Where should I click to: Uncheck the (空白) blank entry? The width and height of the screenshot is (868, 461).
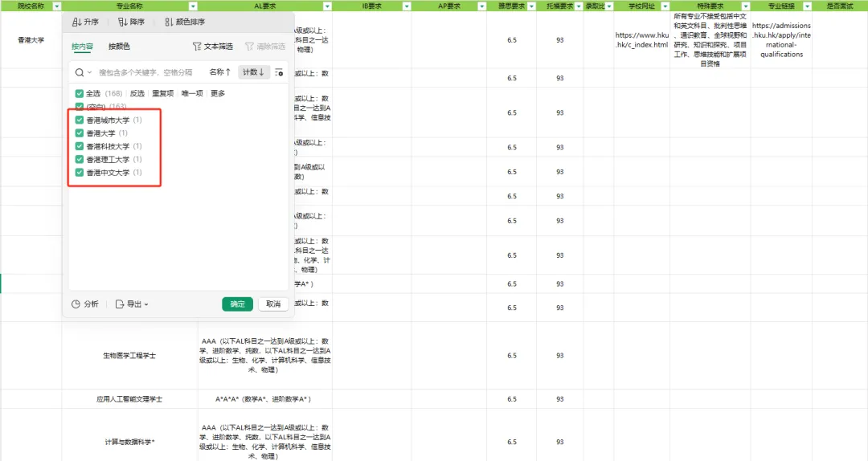coord(79,106)
